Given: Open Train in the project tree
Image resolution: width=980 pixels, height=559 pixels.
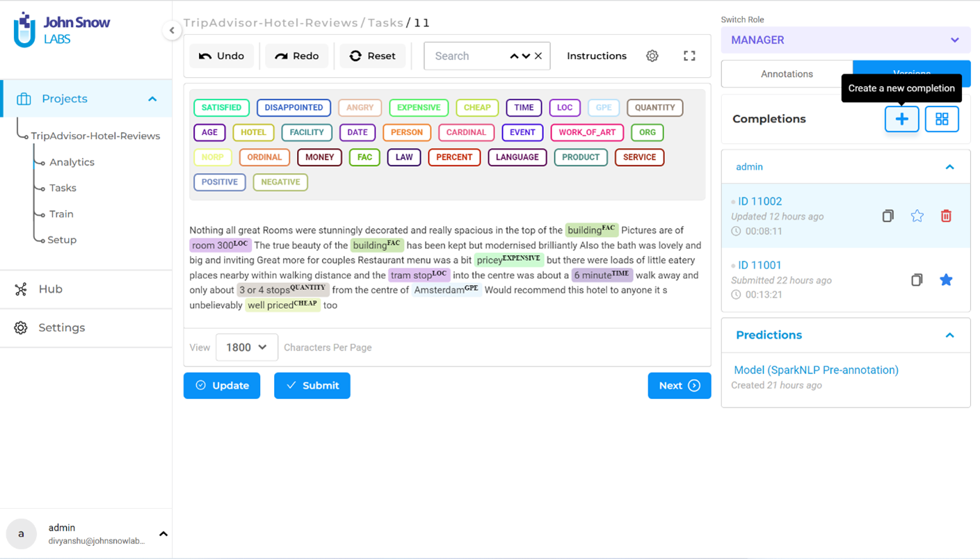Looking at the screenshot, I should point(61,214).
